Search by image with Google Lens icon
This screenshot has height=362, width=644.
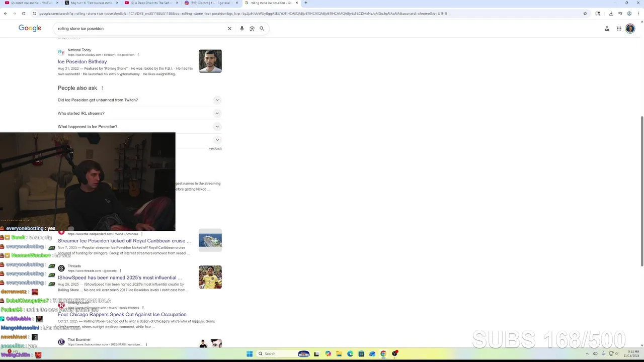(252, 29)
